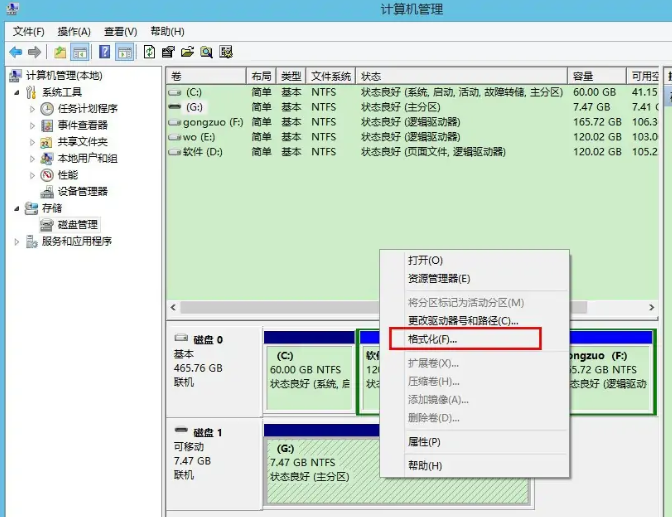Select Device Manager (设备管理器) in tree
The width and height of the screenshot is (672, 517).
coord(82,191)
